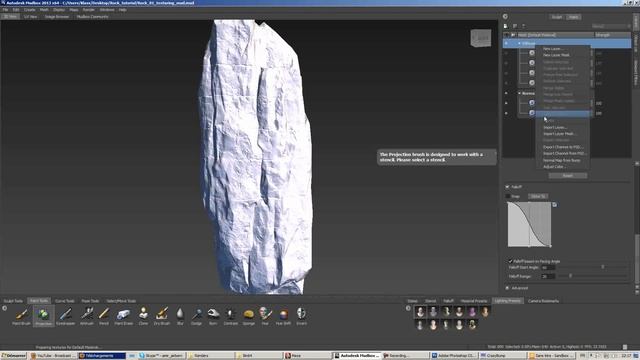Open the Paint Tools tray menu button
This screenshot has height=360, width=640.
click(4, 308)
